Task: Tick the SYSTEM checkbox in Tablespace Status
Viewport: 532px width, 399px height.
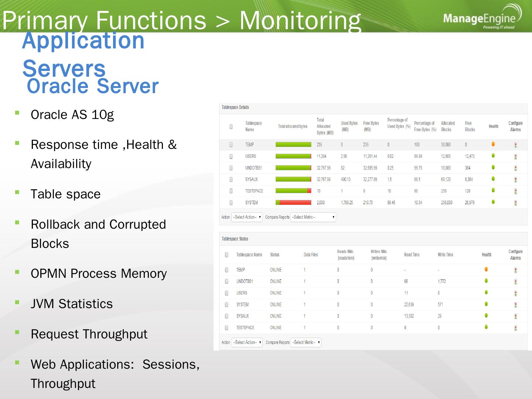Action: pos(227,305)
